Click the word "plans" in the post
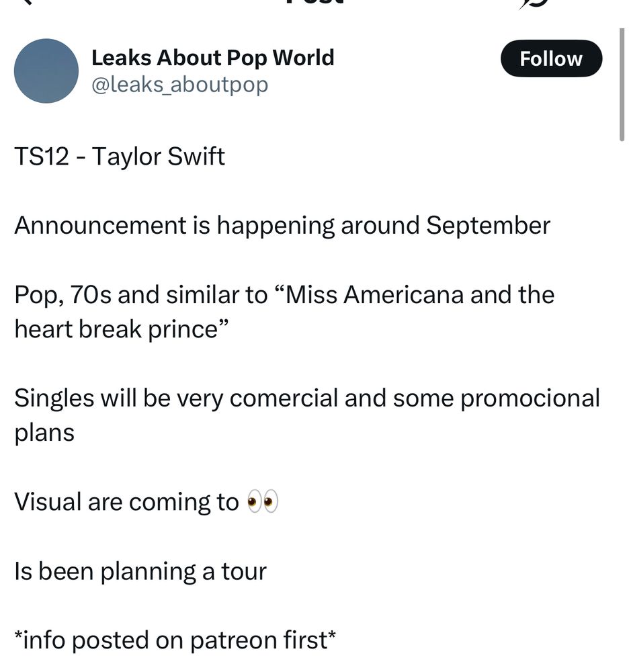This screenshot has height=672, width=629. [44, 432]
